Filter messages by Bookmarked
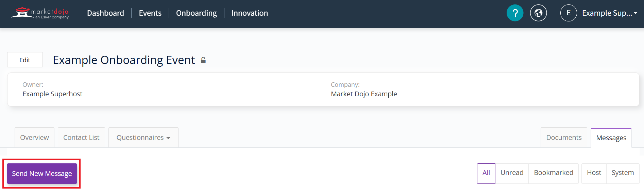This screenshot has width=644, height=194. click(x=553, y=173)
